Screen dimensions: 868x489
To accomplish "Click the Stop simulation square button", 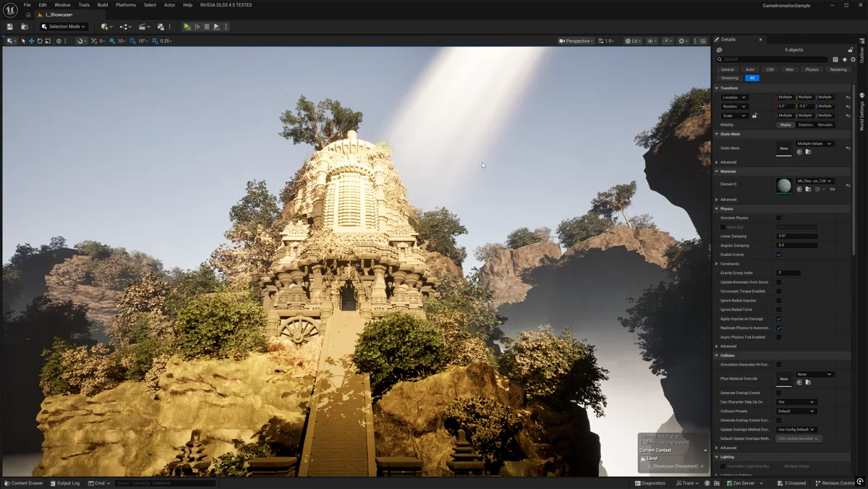I will (x=206, y=27).
